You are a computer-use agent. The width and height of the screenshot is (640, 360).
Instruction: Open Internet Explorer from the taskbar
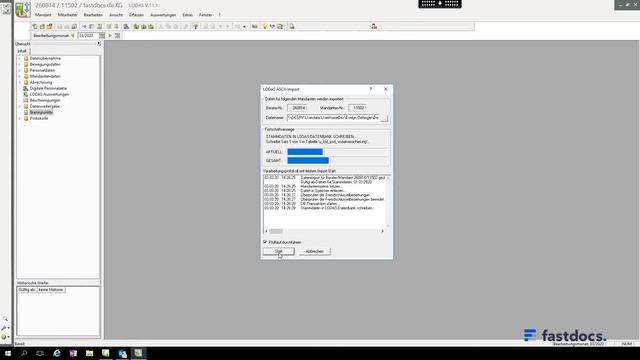pos(57,353)
